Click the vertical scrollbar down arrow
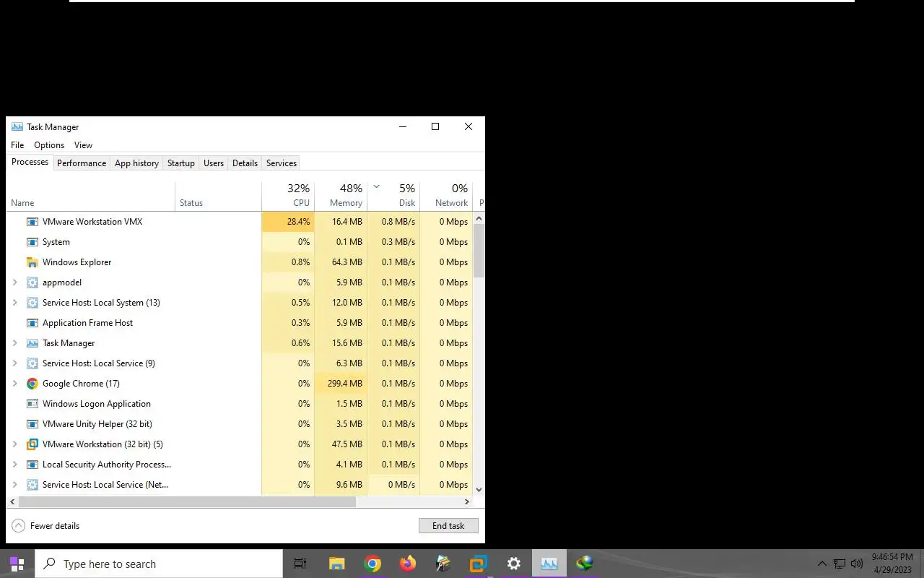The width and height of the screenshot is (924, 578). [x=479, y=490]
